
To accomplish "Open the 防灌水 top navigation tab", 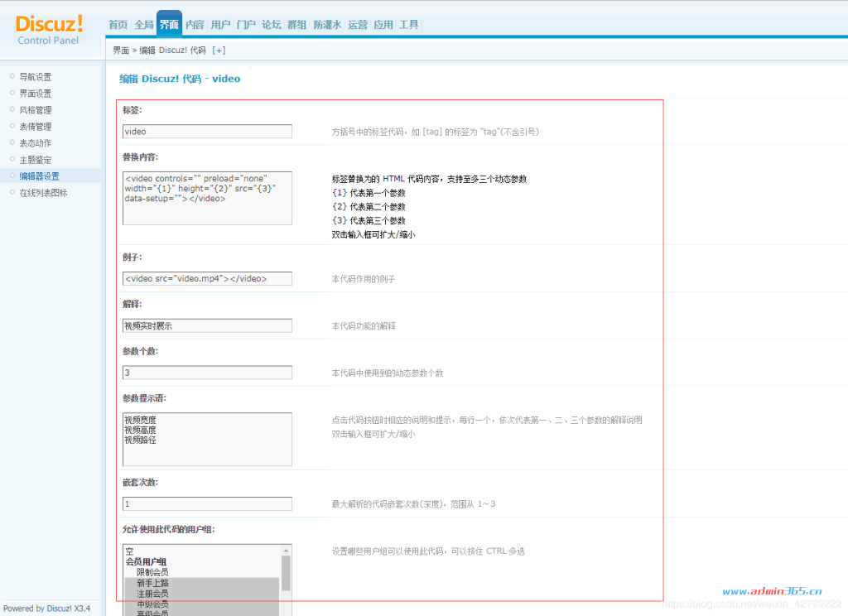I will click(x=327, y=24).
